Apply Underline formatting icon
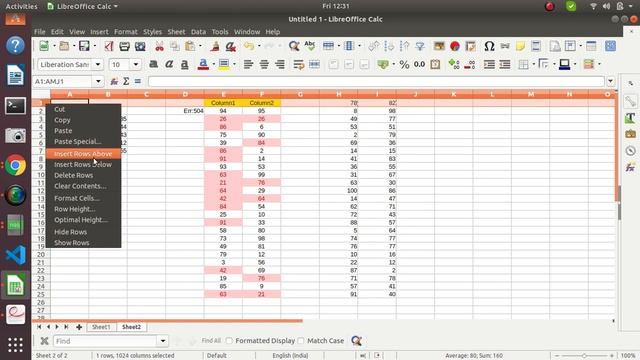This screenshot has height=360, width=640. tap(184, 64)
